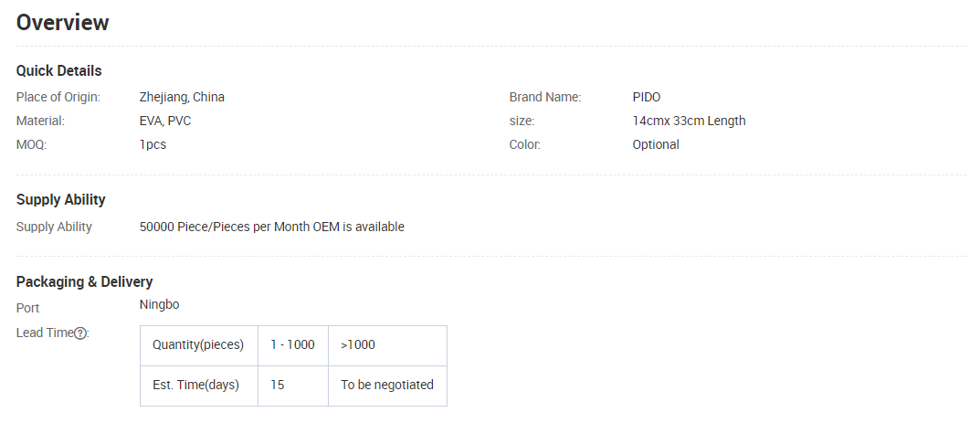Click the Zhejiang, China origin value
The height and width of the screenshot is (423, 980).
click(182, 97)
